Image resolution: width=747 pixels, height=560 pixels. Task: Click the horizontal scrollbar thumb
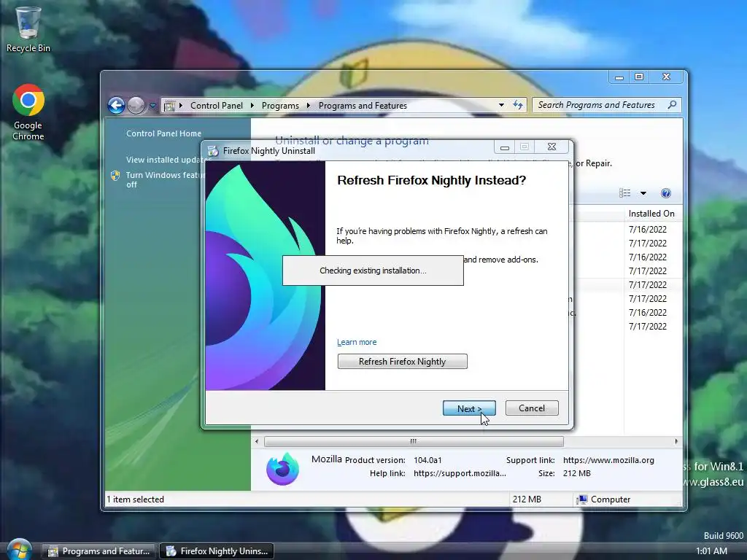coord(414,441)
